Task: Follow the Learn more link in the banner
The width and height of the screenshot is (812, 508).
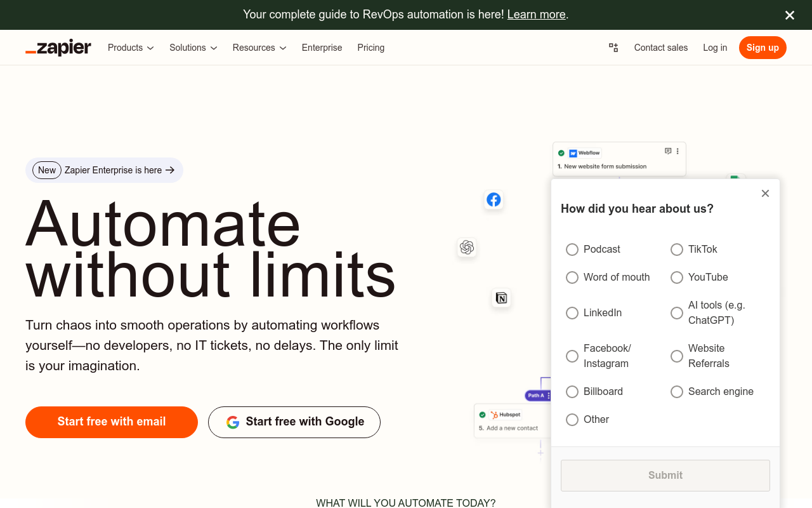Action: coord(536,14)
